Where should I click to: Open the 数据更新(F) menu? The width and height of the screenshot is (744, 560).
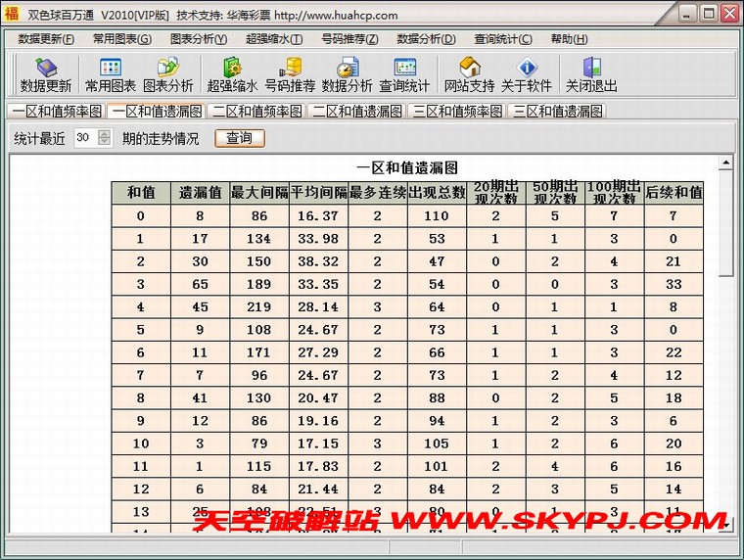(46, 39)
